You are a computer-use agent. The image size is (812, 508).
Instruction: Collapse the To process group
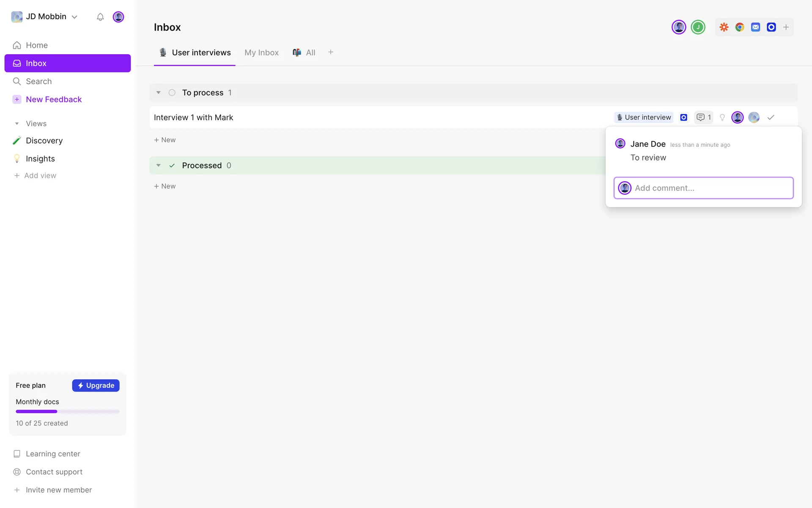[x=158, y=93]
